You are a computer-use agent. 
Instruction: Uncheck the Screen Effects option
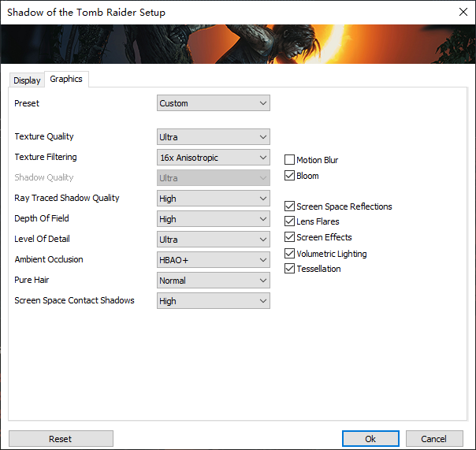289,237
